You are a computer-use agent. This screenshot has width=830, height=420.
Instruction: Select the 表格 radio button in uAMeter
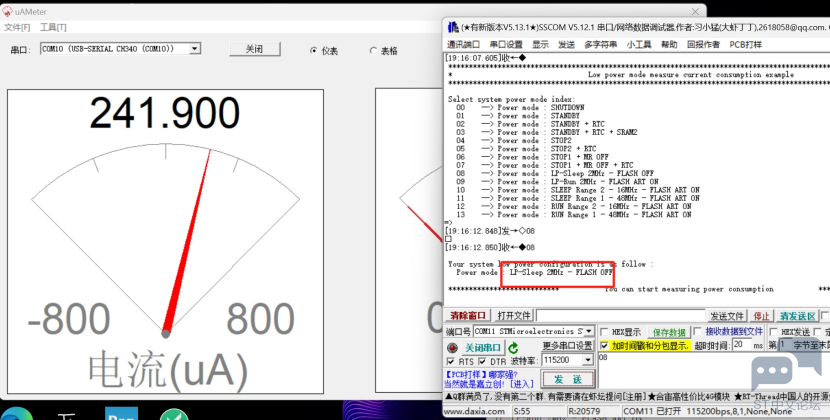373,51
